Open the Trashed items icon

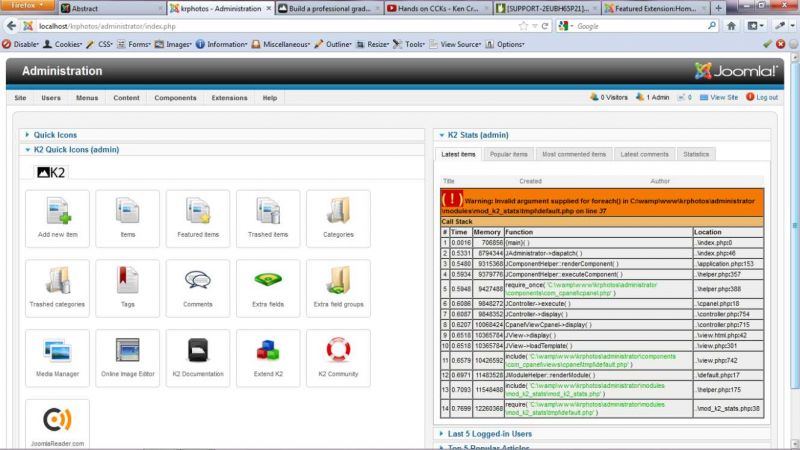[268, 218]
